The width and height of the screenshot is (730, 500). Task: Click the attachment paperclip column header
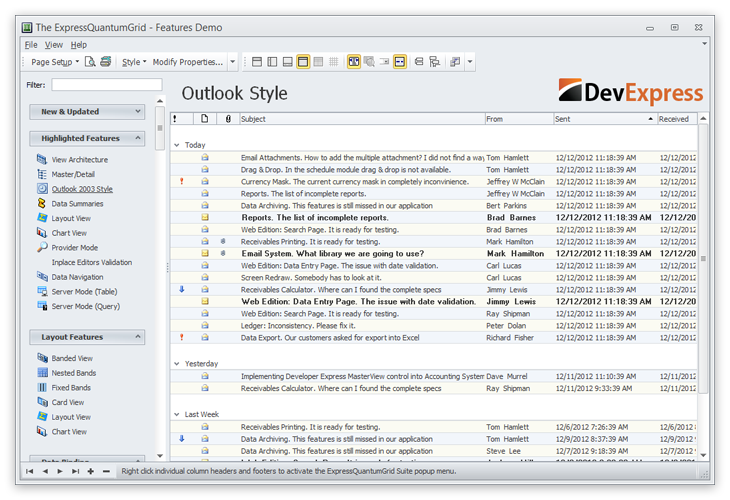pos(229,119)
